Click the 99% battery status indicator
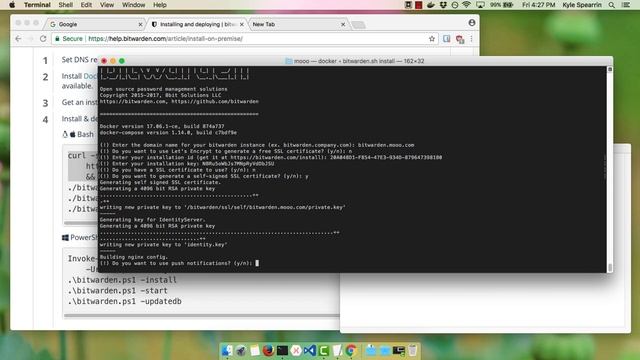This screenshot has height=360, width=640. [x=502, y=5]
